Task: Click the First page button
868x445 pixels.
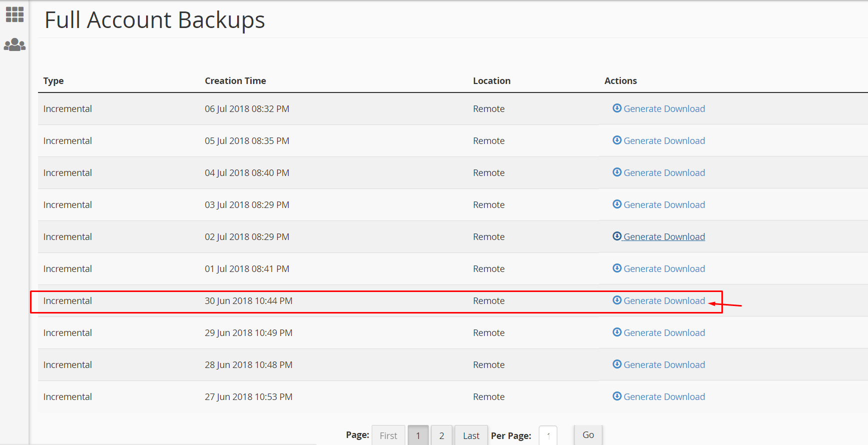Action: (388, 435)
